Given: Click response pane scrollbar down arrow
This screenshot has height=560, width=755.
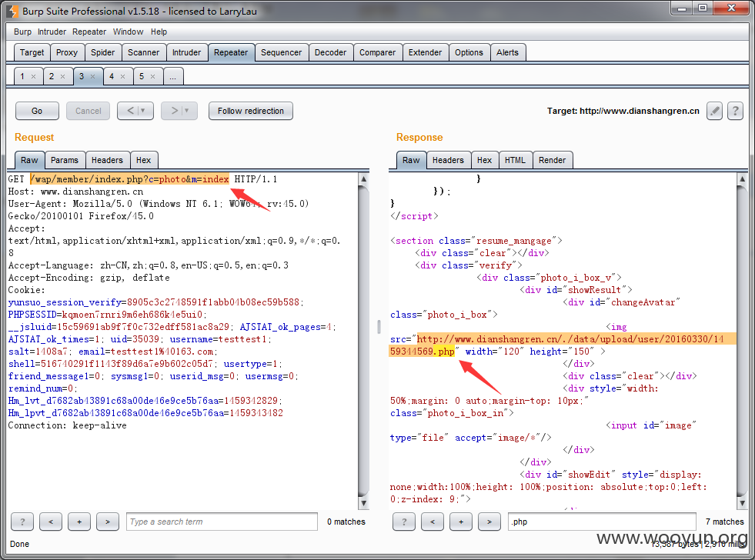Looking at the screenshot, I should (742, 503).
